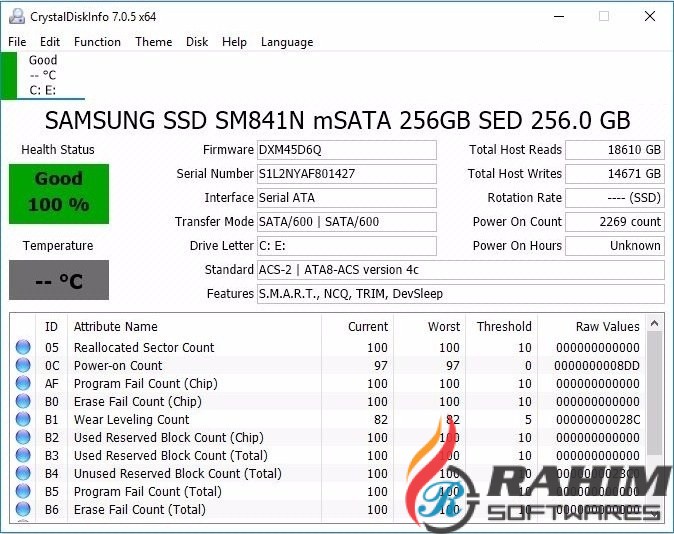Click the Firmware field DXM45D6Q
This screenshot has width=674, height=534.
tap(347, 150)
